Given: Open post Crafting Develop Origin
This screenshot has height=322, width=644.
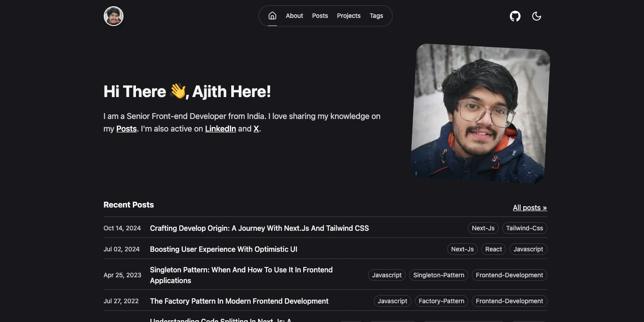Looking at the screenshot, I should pos(259,228).
